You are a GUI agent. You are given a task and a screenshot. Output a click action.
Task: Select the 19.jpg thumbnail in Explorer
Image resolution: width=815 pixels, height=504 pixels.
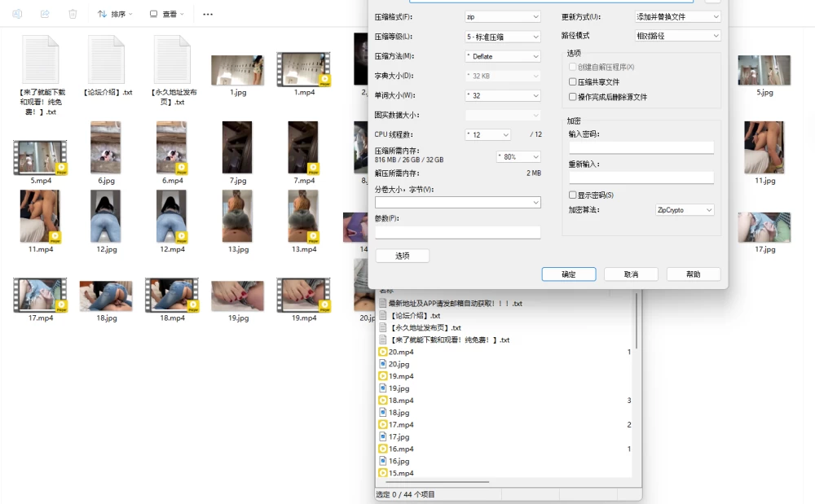pyautogui.click(x=237, y=296)
